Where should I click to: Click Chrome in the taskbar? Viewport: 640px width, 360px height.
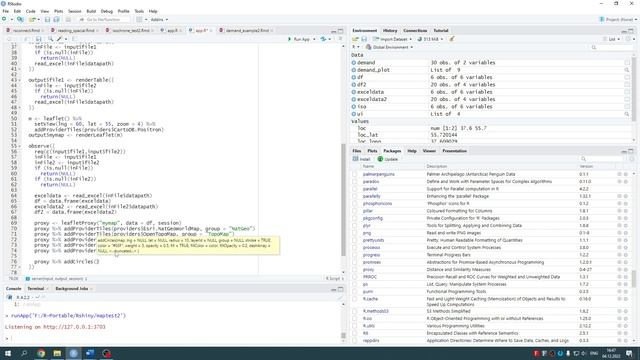click(41, 353)
